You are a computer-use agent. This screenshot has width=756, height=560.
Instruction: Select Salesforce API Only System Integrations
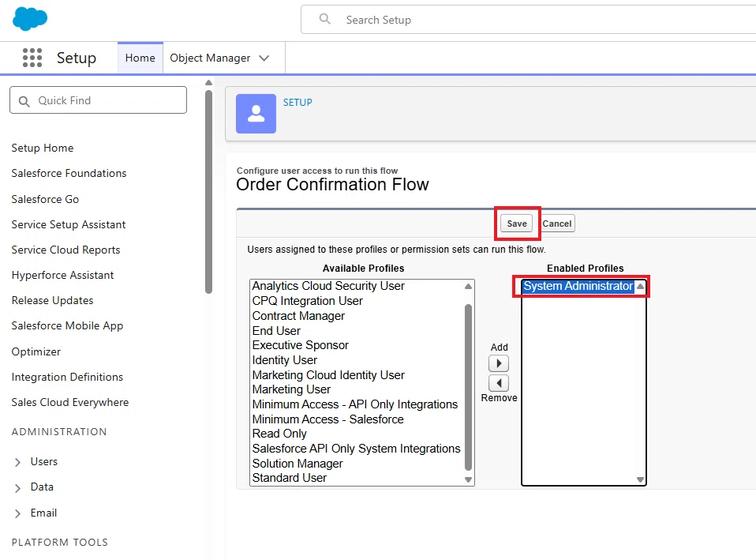pyautogui.click(x=357, y=449)
